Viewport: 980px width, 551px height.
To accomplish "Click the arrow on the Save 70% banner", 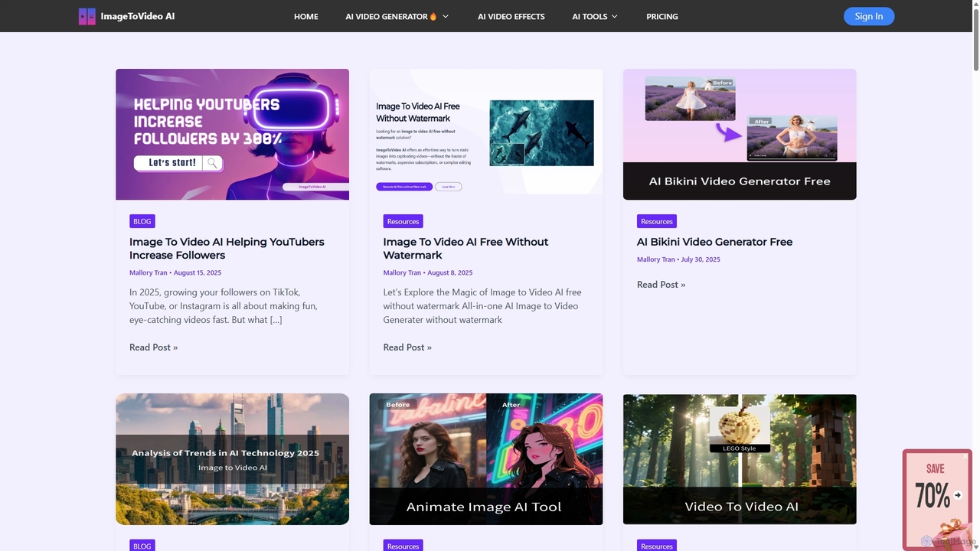I will tap(958, 495).
